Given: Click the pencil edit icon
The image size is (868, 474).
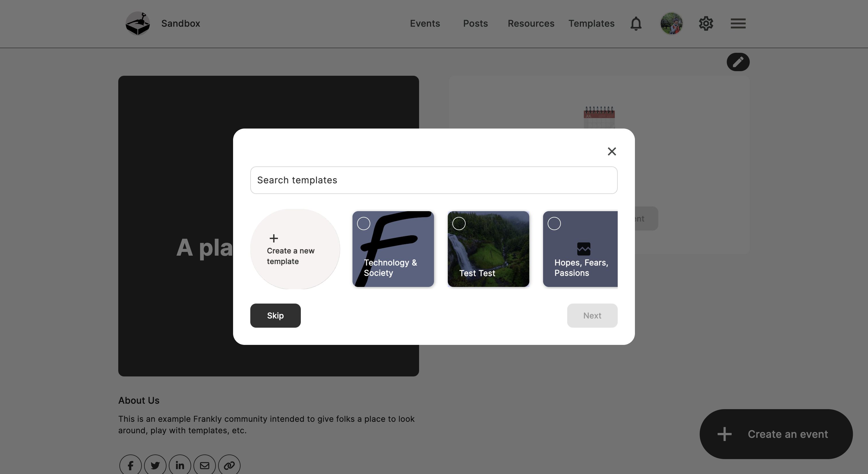Looking at the screenshot, I should pos(738,62).
